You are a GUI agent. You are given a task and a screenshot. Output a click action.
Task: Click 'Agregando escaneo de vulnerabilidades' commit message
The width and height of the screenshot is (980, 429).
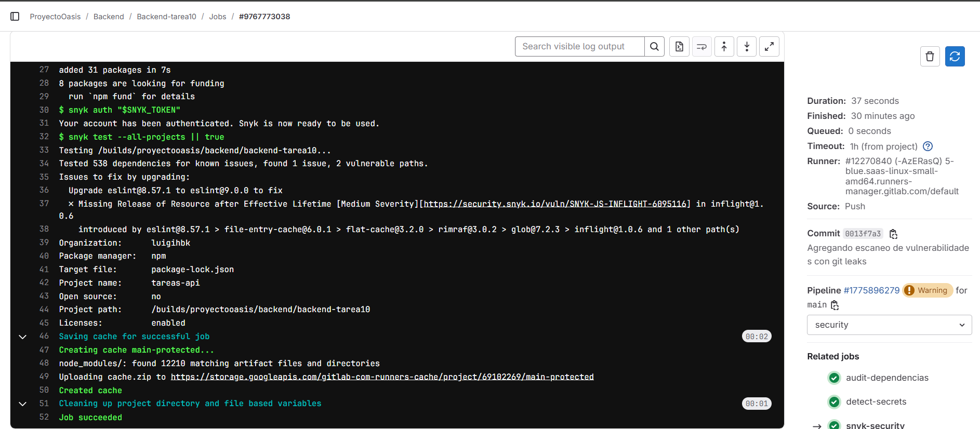(888, 254)
